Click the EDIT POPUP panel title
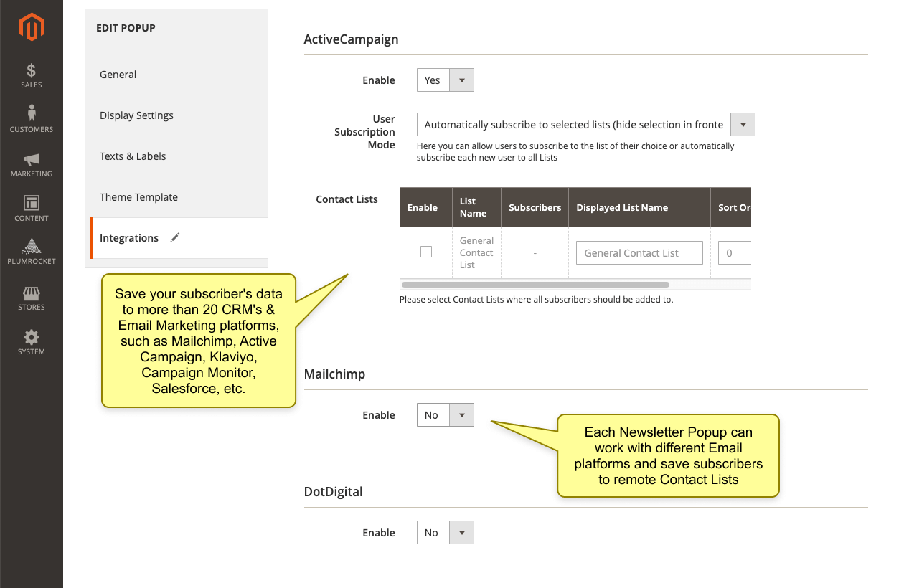This screenshot has height=588, width=904. pyautogui.click(x=126, y=28)
